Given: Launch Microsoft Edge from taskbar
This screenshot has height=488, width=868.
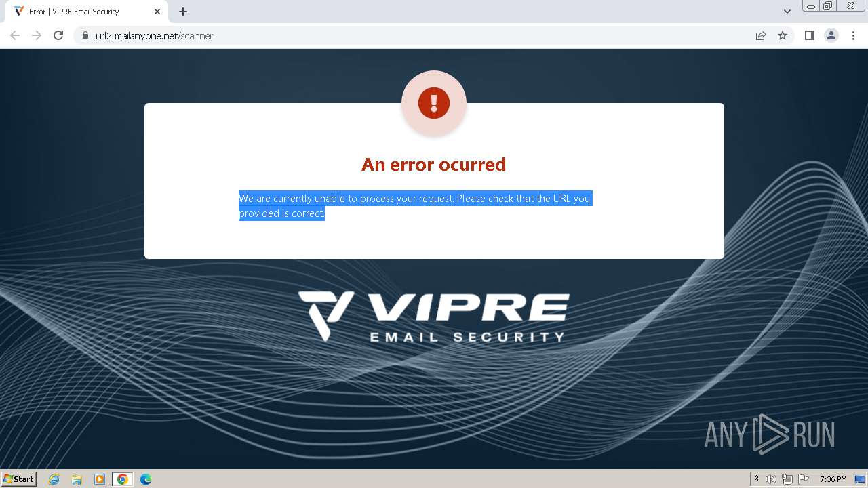Looking at the screenshot, I should (146, 479).
